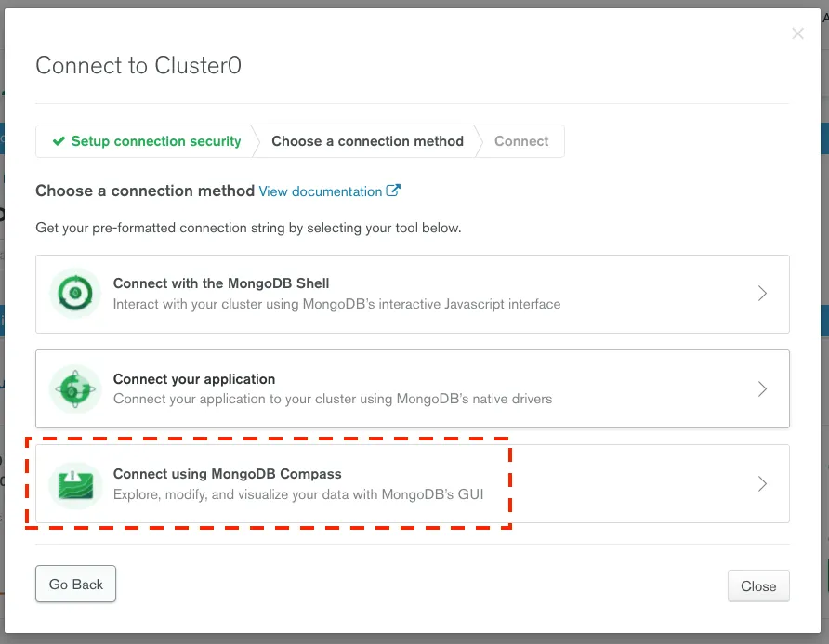The width and height of the screenshot is (829, 644).
Task: Click the pre-formatted connection string instruction text
Action: point(248,228)
